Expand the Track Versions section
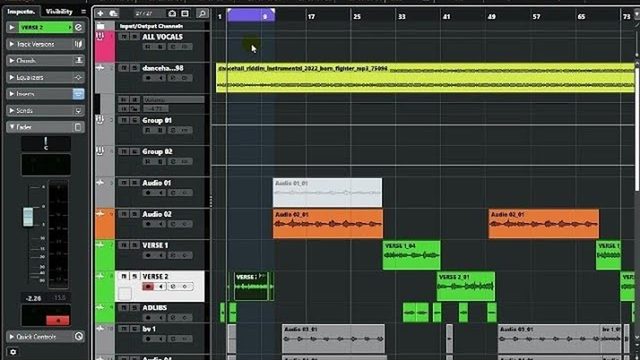The height and width of the screenshot is (360, 640). 12,44
